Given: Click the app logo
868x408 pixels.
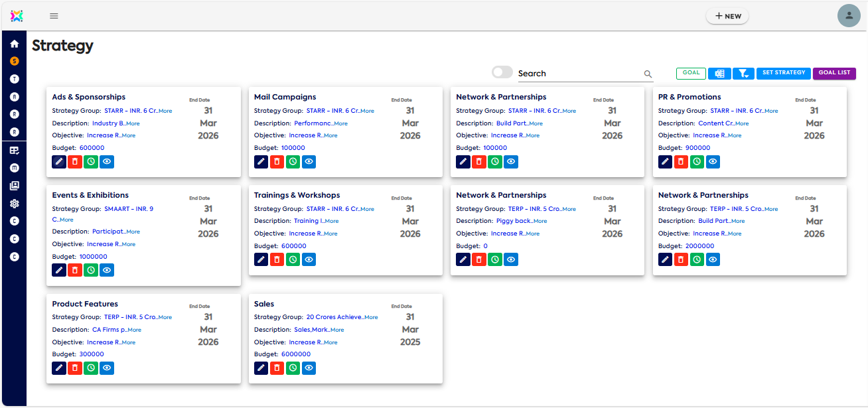Looking at the screenshot, I should (x=17, y=16).
